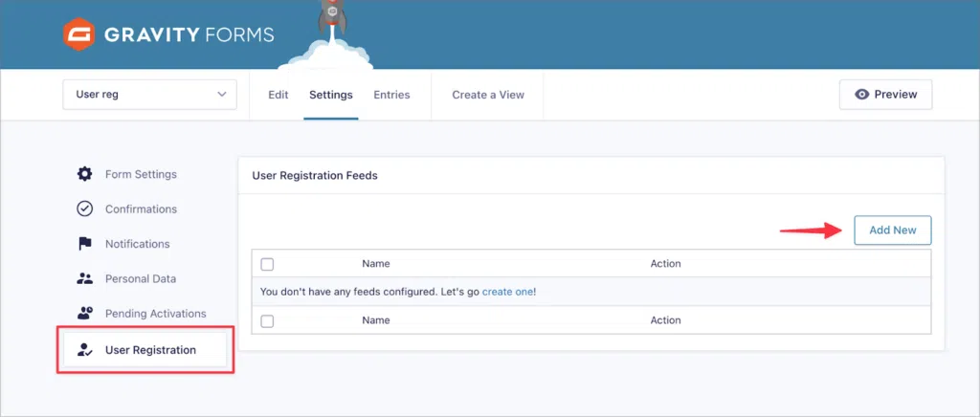The image size is (980, 417).
Task: Click the Name column header at top
Action: pyautogui.click(x=375, y=263)
